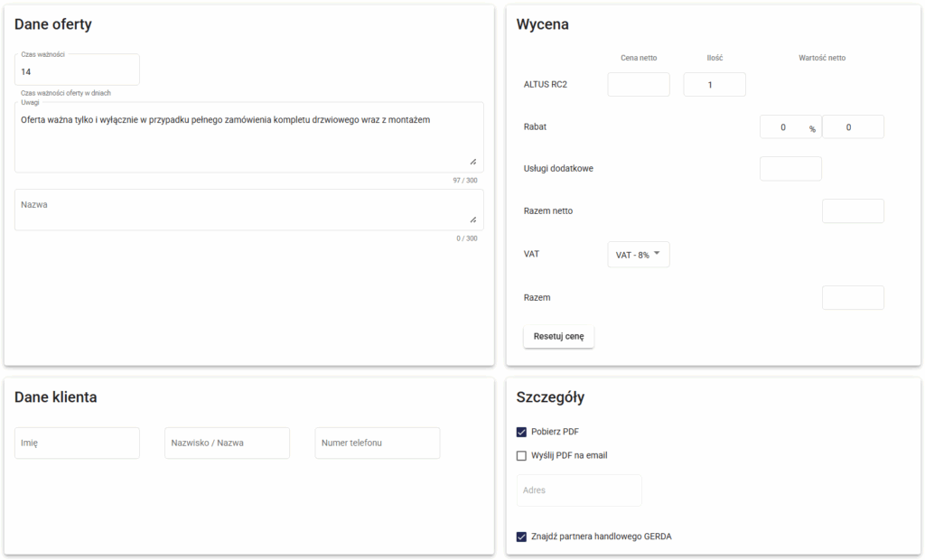
Task: Uncheck Znajdź partnera handlowego GERDA
Action: point(521,537)
